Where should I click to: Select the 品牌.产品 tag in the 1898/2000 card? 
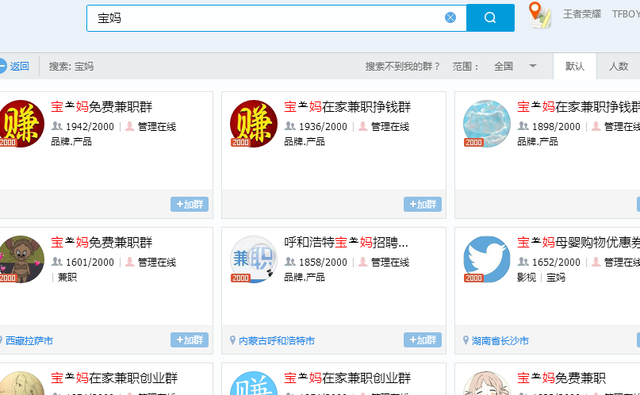[x=537, y=142]
